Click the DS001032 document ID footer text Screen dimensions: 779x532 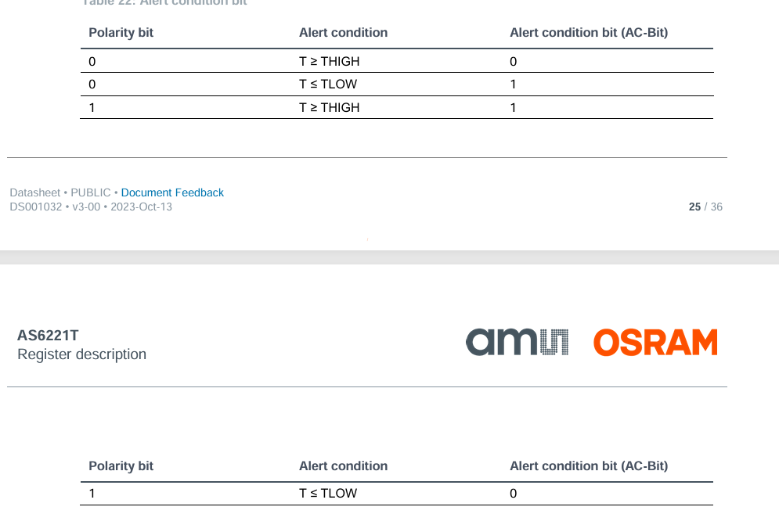(x=91, y=207)
